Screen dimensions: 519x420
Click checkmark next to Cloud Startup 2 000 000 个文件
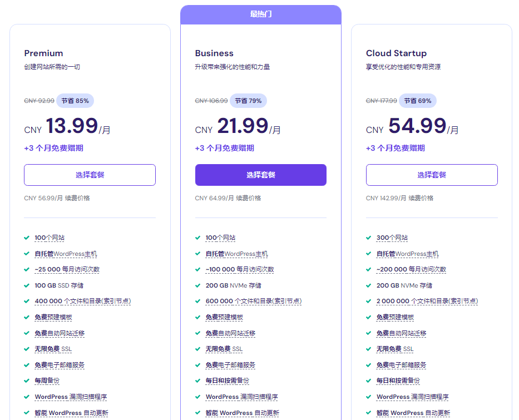point(368,301)
